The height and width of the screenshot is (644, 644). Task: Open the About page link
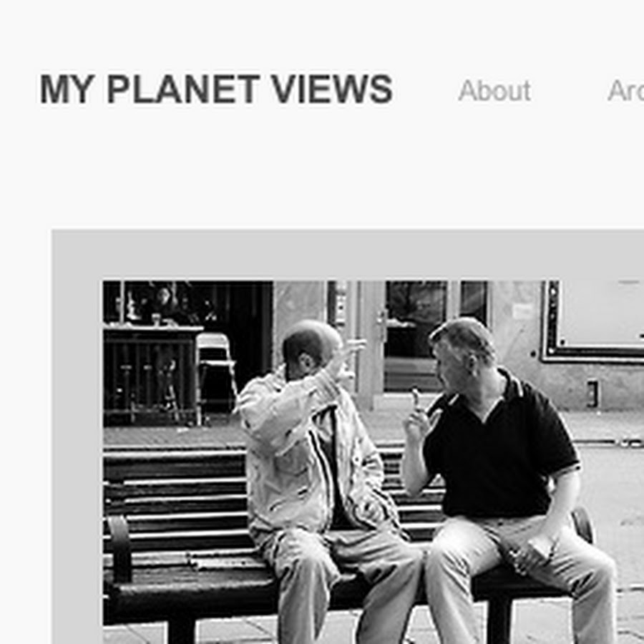(494, 91)
